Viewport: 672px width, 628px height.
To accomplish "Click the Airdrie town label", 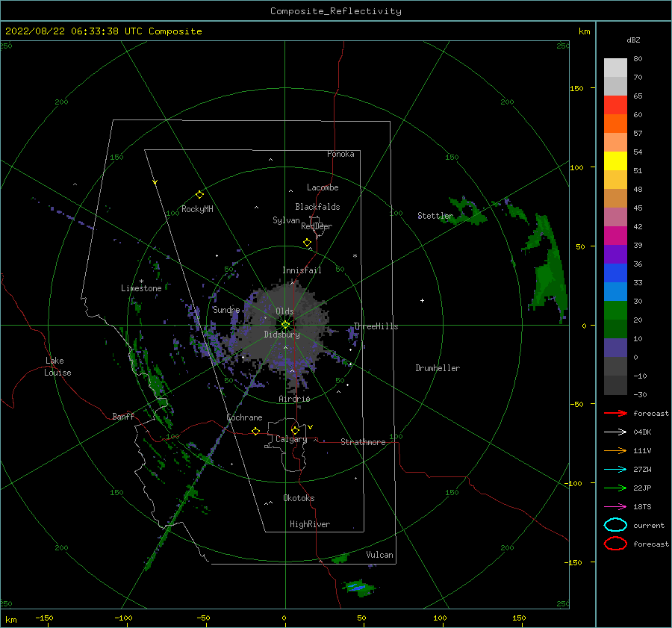I will pos(294,399).
